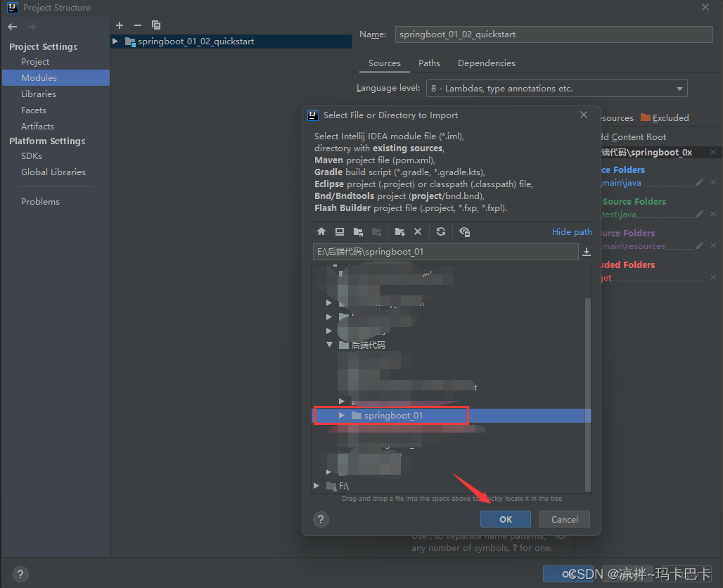Open Artifacts settings
The image size is (723, 588).
pyautogui.click(x=37, y=127)
